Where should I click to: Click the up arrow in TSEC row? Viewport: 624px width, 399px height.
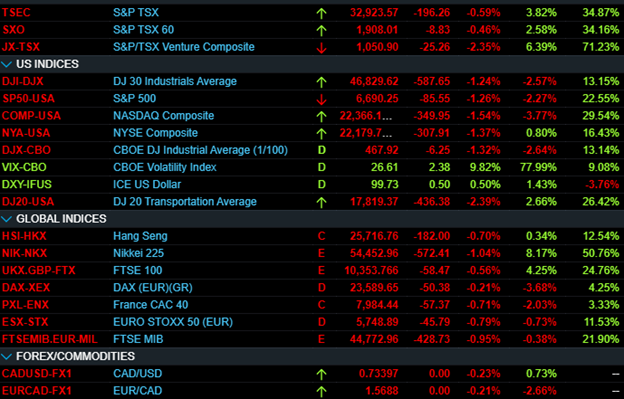[x=322, y=13]
